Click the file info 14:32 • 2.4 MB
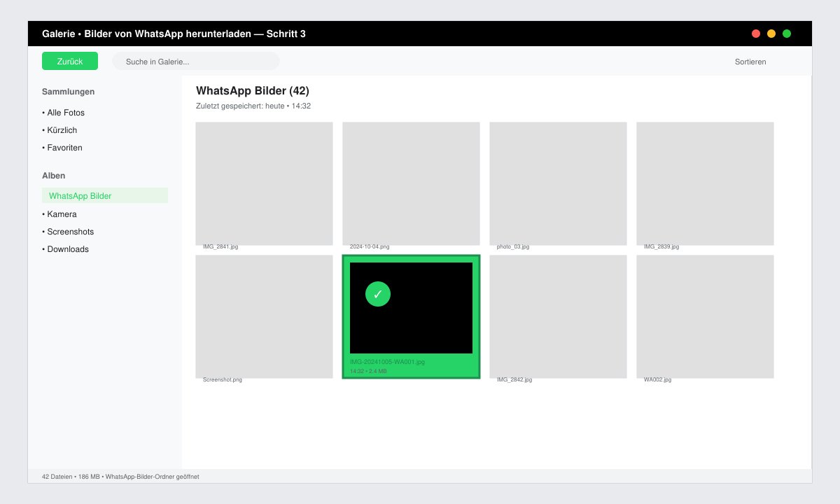This screenshot has height=504, width=840. tap(368, 371)
